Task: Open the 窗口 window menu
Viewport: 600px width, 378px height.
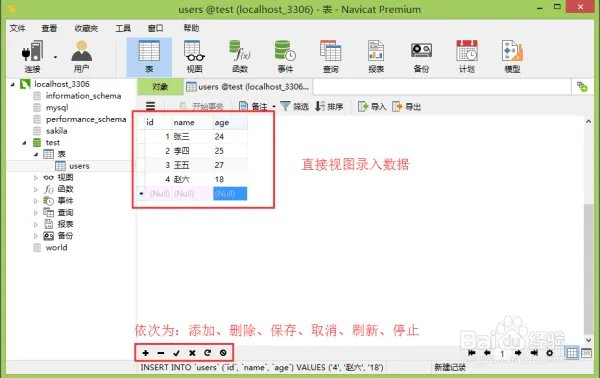Action: point(155,28)
